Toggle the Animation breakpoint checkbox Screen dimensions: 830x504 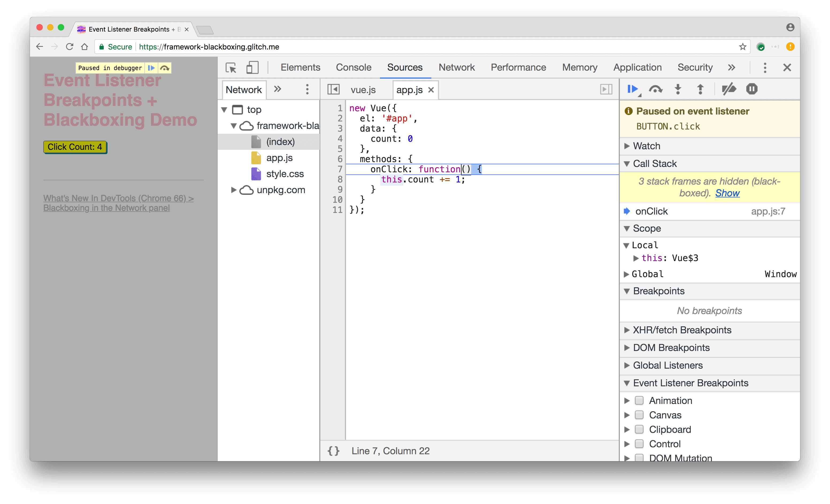[639, 400]
